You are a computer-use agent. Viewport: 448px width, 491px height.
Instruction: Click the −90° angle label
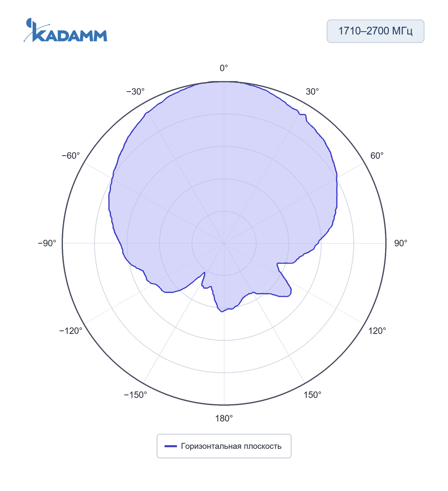47,243
